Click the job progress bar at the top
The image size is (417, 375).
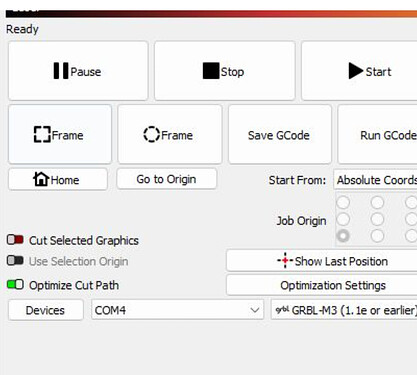click(x=211, y=14)
